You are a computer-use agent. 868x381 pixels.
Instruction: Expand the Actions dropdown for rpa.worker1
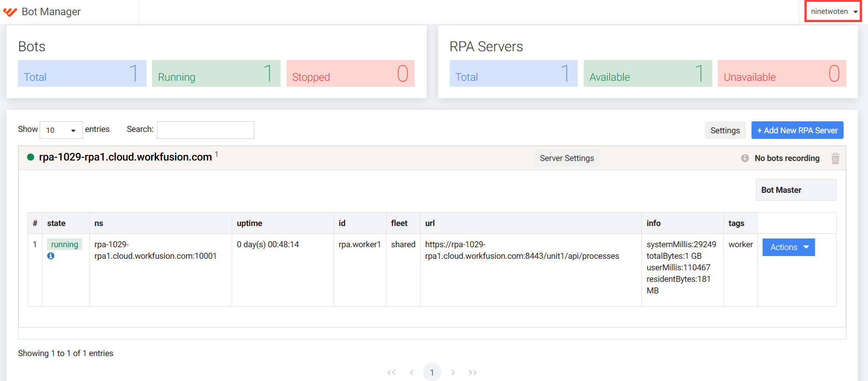point(789,247)
